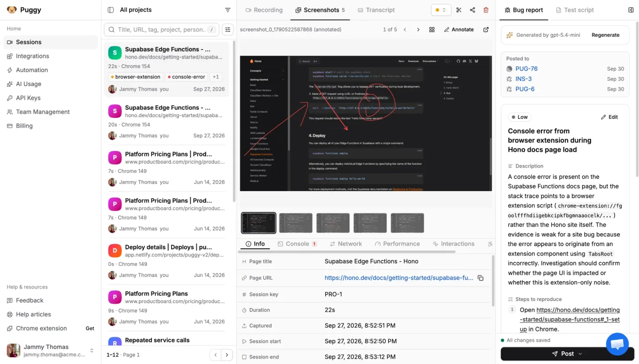This screenshot has height=364, width=639.
Task: Open the chat support bubble
Action: click(617, 344)
